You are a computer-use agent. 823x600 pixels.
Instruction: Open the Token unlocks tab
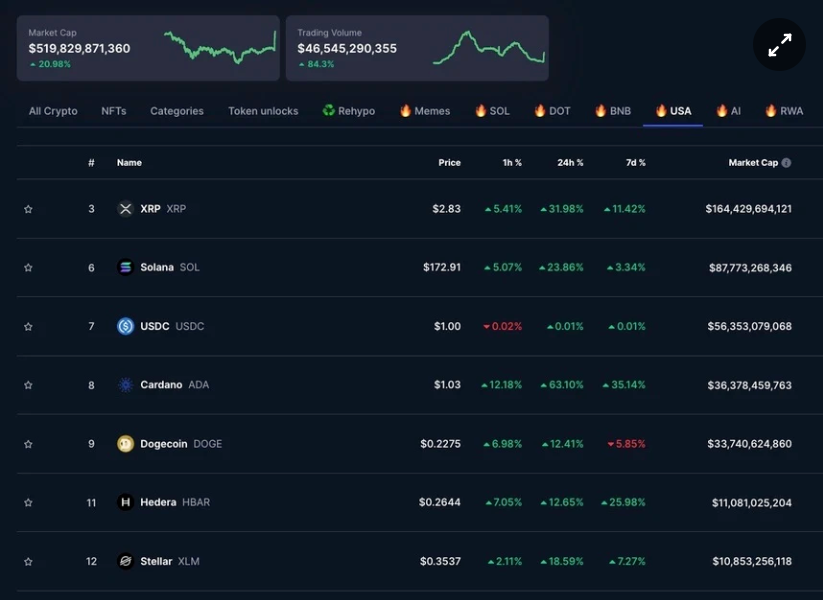tap(263, 111)
